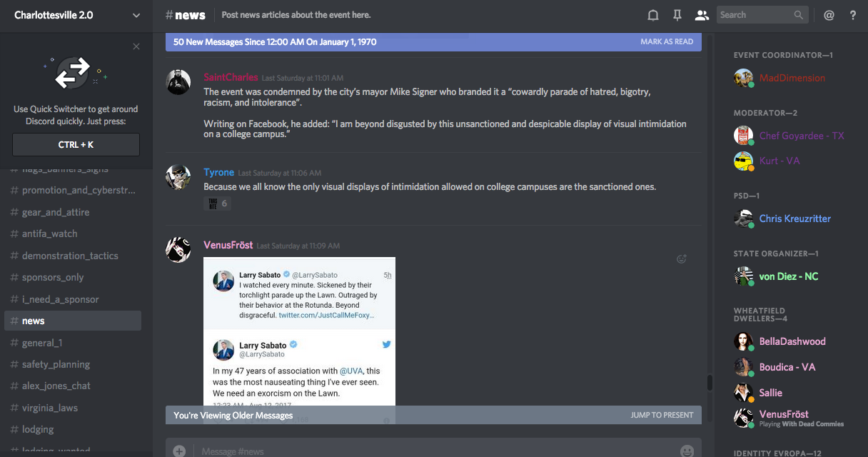Click Jump To Present
The width and height of the screenshot is (868, 457).
point(661,415)
